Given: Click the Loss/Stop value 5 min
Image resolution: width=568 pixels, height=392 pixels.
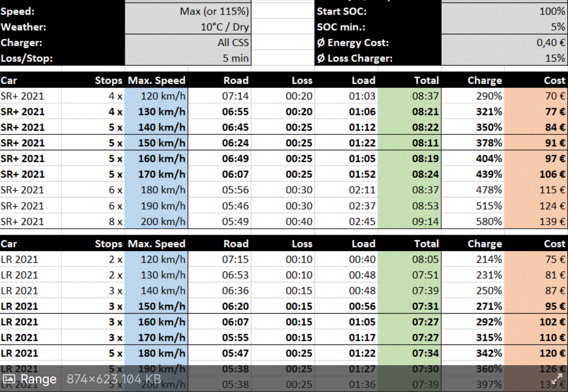Looking at the screenshot, I should tap(235, 58).
